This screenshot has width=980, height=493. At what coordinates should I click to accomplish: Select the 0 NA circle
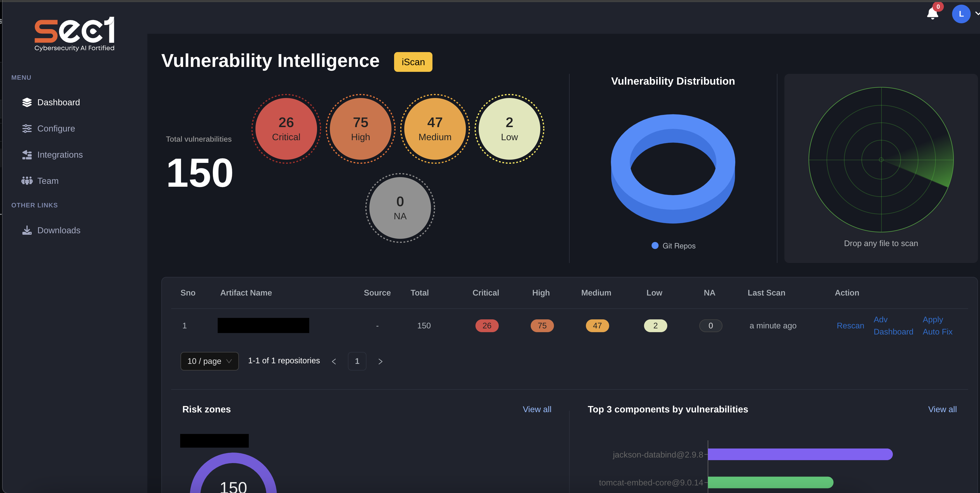click(400, 208)
